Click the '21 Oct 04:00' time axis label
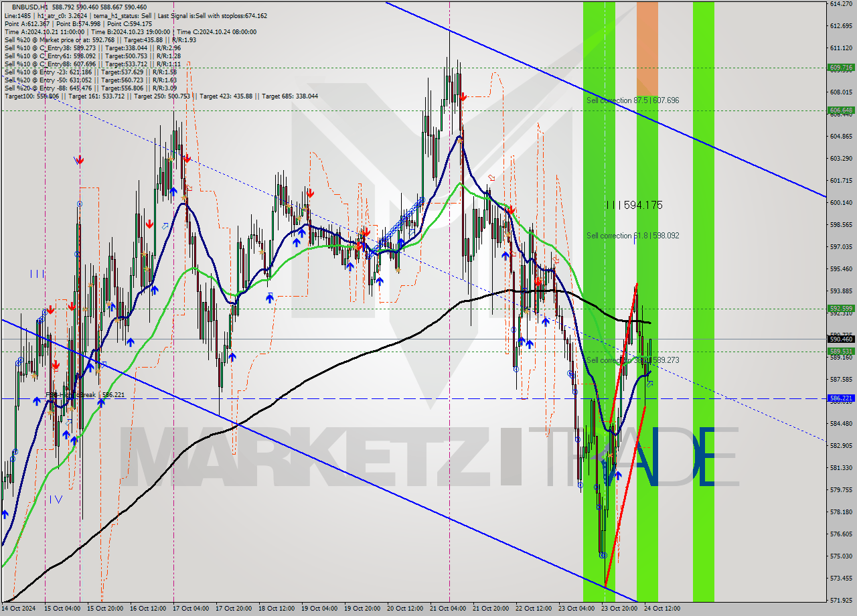 coord(448,609)
